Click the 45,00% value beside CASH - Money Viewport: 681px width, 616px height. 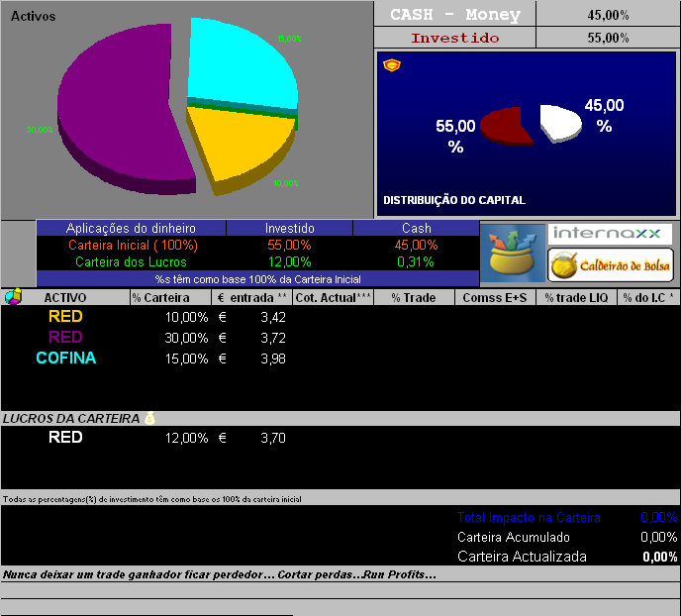point(608,15)
